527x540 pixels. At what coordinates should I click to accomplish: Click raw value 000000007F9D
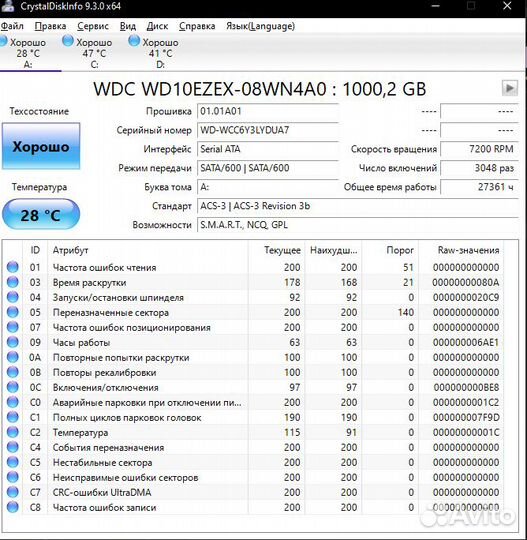pyautogui.click(x=466, y=417)
